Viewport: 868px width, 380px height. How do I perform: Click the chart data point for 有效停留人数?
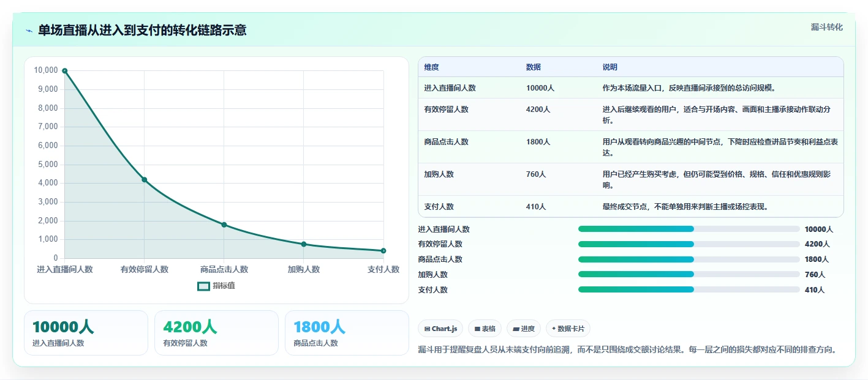click(x=144, y=179)
